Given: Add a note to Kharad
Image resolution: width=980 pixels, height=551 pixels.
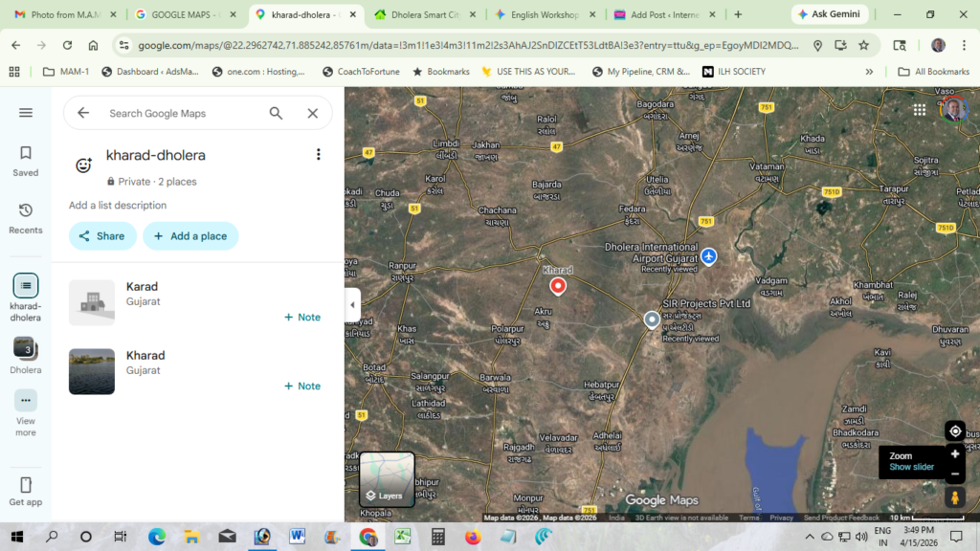Looking at the screenshot, I should [302, 386].
